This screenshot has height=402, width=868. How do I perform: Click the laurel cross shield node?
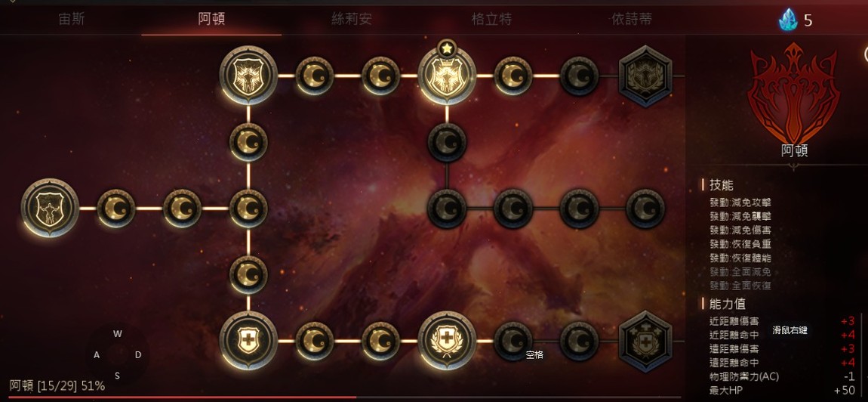coord(447,341)
